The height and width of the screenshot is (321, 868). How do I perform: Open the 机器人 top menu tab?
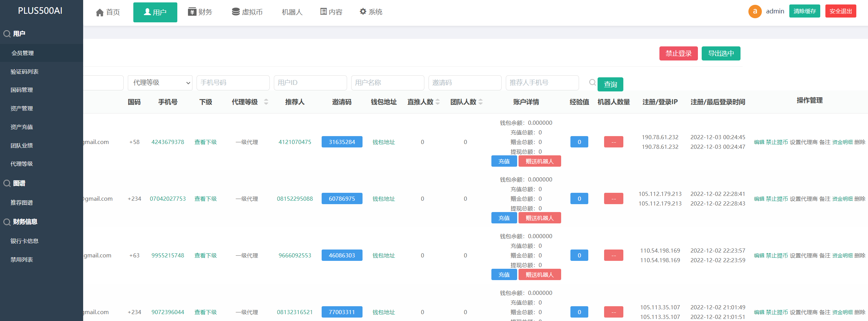click(292, 12)
